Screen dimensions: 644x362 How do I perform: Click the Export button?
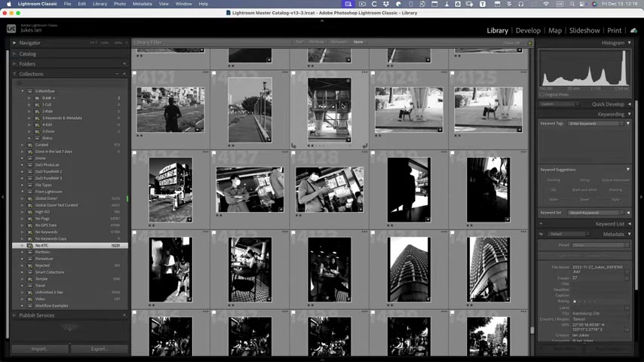coord(99,349)
